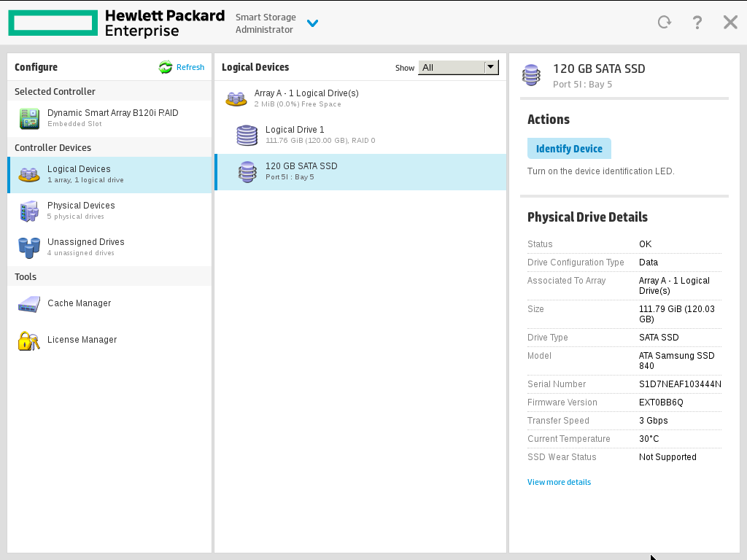Screen dimensions: 747x560
Task: Open License Manager tool
Action: pos(109,340)
